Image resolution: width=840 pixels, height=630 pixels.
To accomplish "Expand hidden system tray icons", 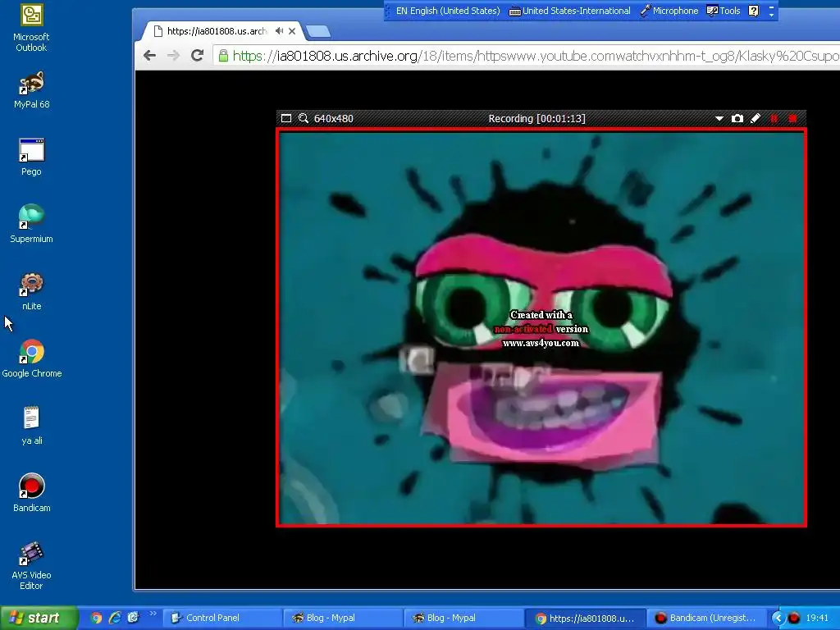I will [x=778, y=619].
